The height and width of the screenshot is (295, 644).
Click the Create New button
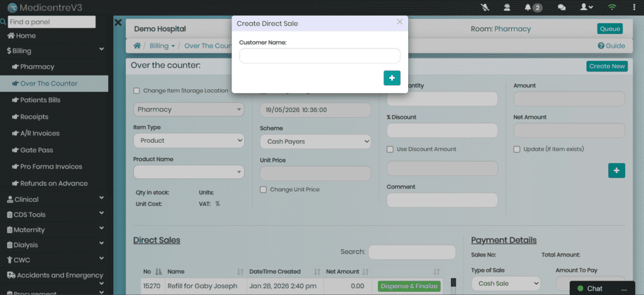tap(607, 66)
